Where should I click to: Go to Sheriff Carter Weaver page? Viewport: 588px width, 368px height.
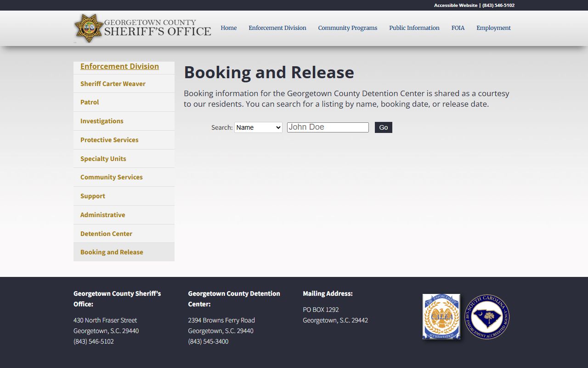coord(124,84)
